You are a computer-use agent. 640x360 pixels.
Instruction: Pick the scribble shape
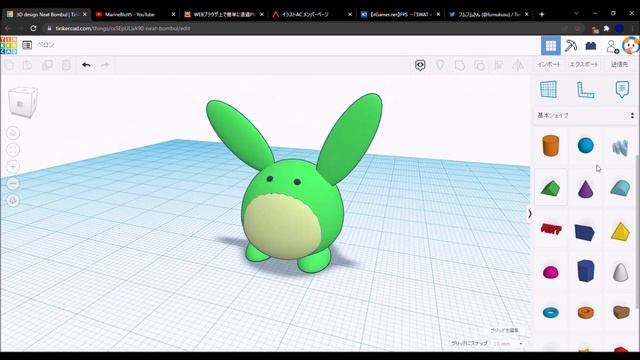pyautogui.click(x=620, y=147)
